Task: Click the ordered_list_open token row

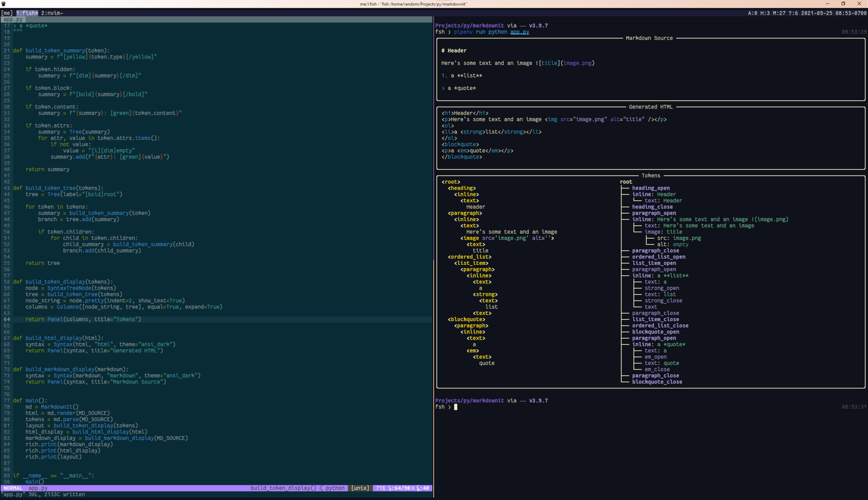Action: [659, 257]
